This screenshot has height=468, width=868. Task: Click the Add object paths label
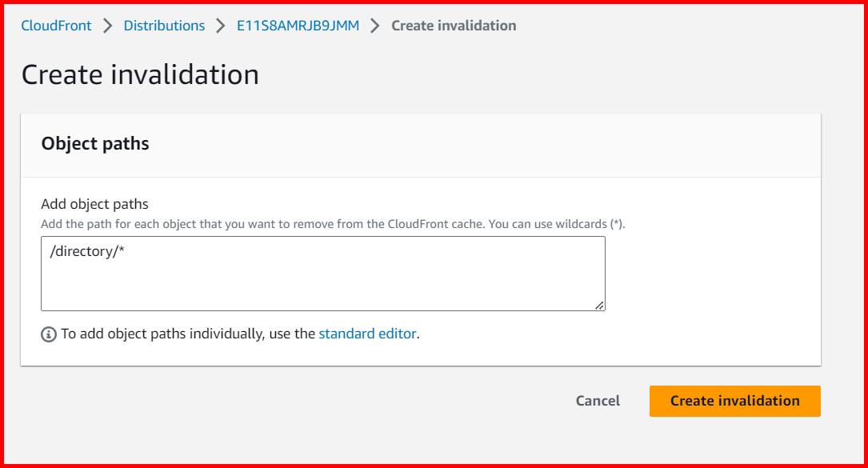click(94, 204)
